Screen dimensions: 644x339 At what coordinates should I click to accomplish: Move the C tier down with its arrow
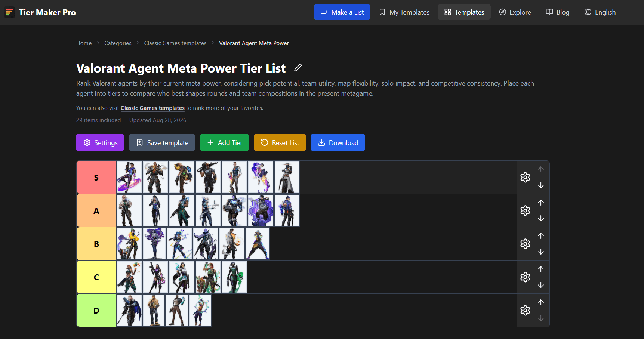pyautogui.click(x=541, y=285)
